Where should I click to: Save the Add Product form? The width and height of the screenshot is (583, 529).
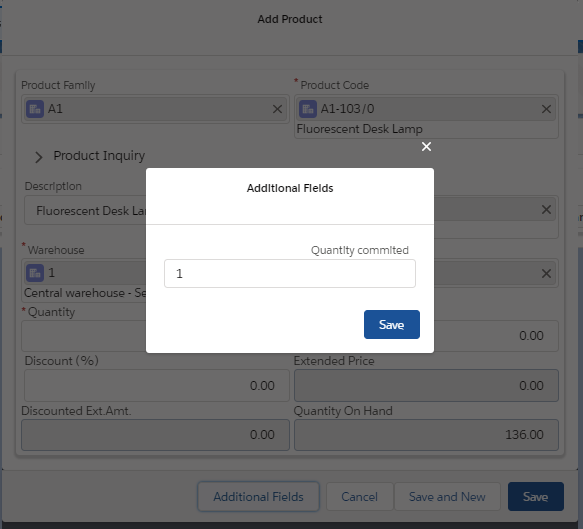[x=535, y=497]
